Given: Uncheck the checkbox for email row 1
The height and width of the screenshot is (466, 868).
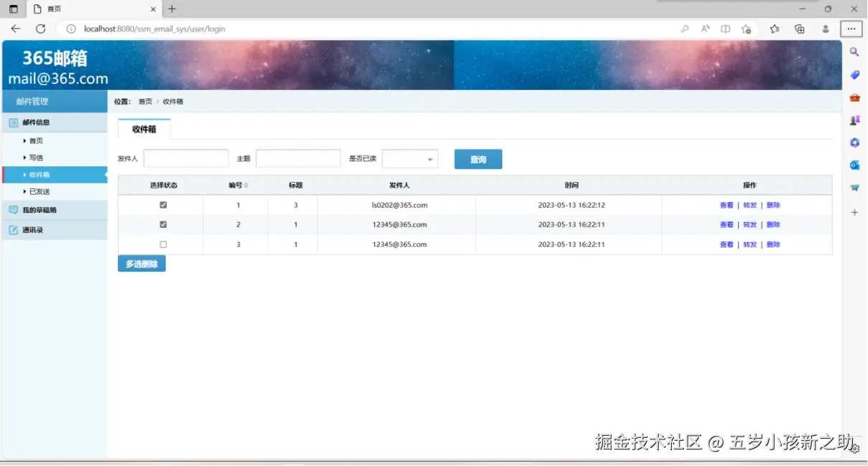Looking at the screenshot, I should (x=163, y=204).
